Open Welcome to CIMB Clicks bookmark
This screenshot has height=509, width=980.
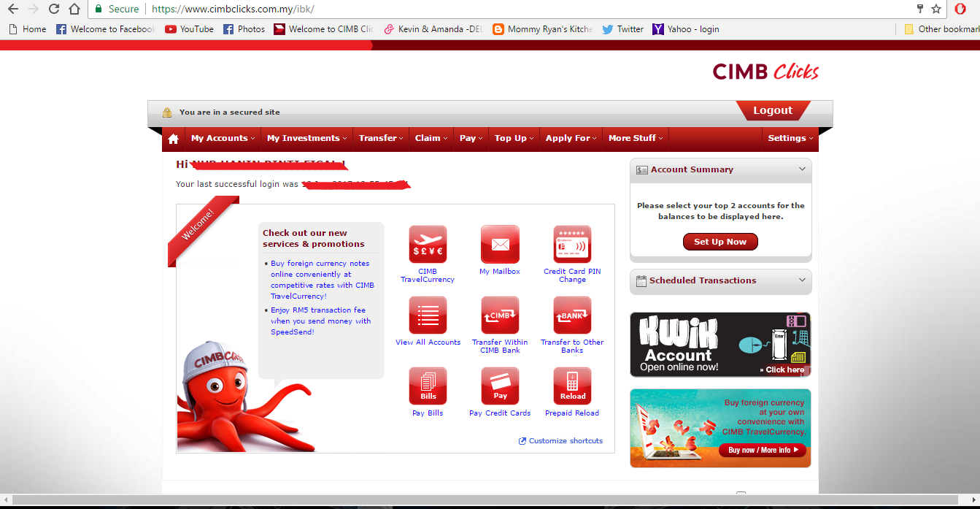323,29
